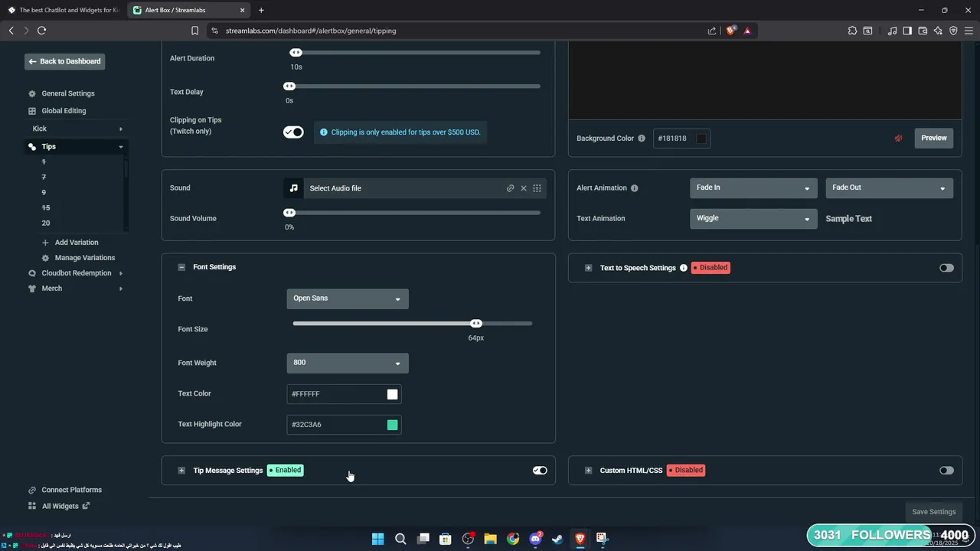
Task: Open Brave Shields icon in the address bar
Action: 731,31
